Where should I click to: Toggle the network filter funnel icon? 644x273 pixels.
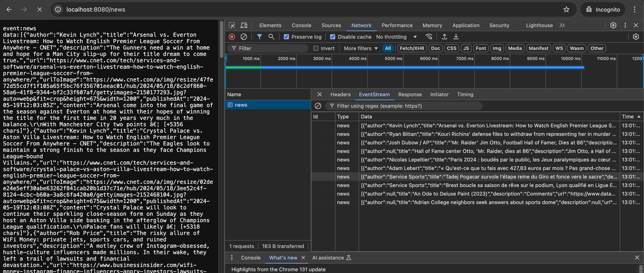(x=260, y=37)
